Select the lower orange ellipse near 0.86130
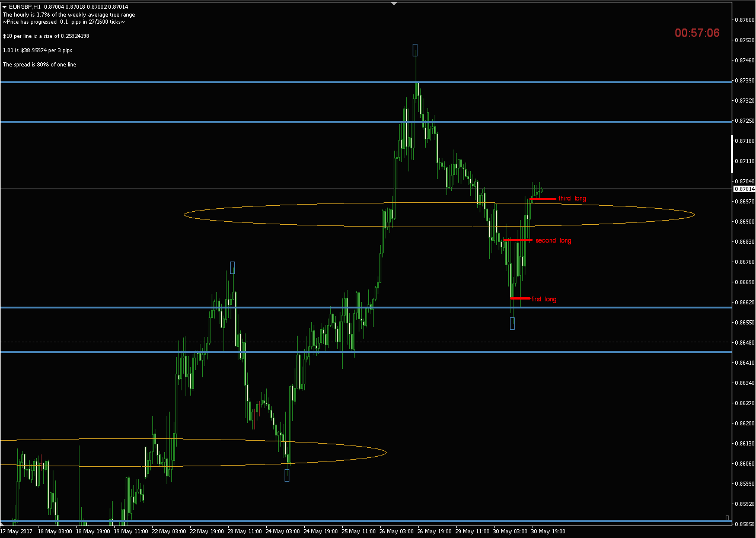 [193, 453]
